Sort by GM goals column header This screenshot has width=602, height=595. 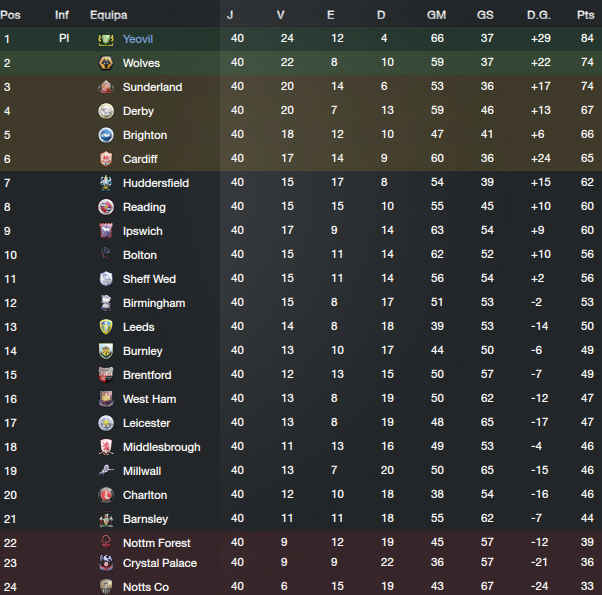click(437, 15)
